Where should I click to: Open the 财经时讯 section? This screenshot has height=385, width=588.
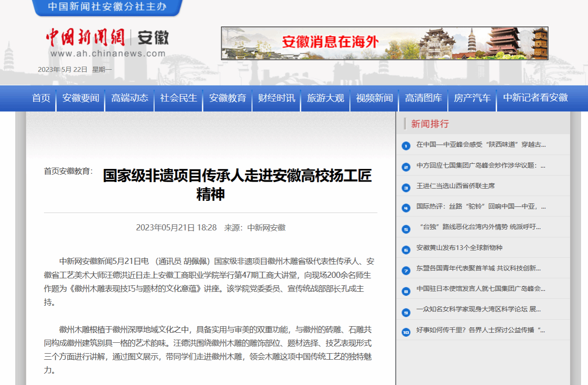point(277,98)
